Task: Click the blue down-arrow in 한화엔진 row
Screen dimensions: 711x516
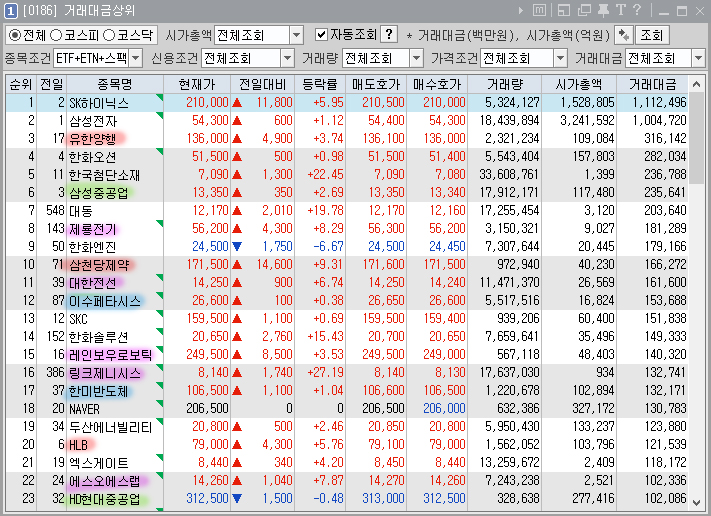Action: click(237, 246)
